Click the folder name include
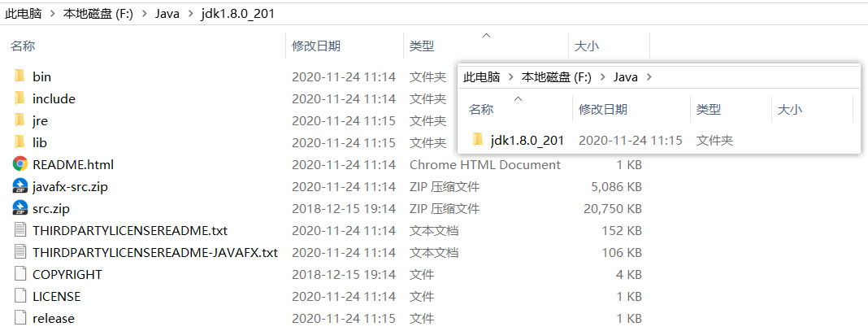The width and height of the screenshot is (868, 331). pos(54,98)
